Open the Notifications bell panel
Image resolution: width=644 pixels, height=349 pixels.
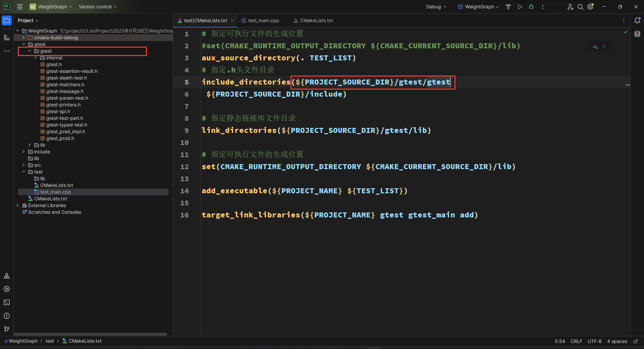(637, 20)
